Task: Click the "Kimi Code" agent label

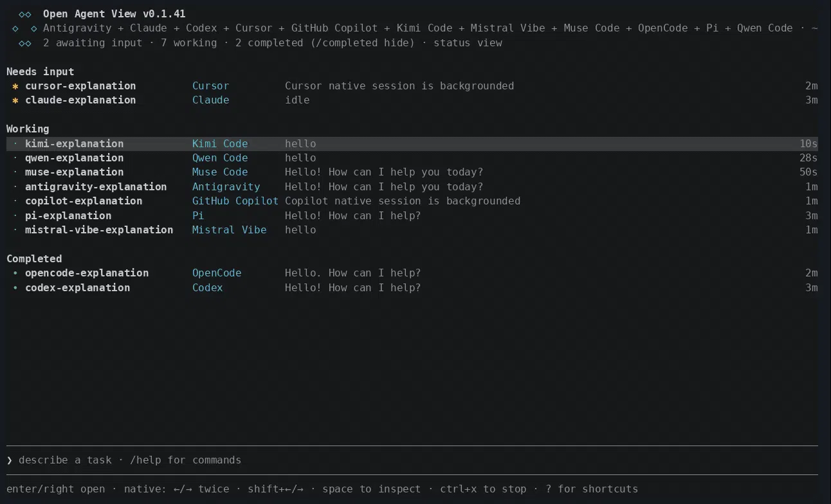Action: [220, 144]
